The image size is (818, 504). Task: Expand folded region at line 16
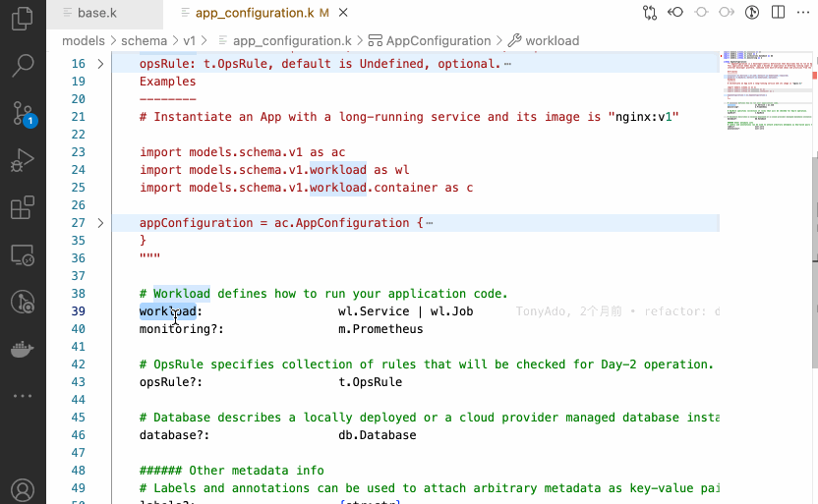(x=100, y=64)
